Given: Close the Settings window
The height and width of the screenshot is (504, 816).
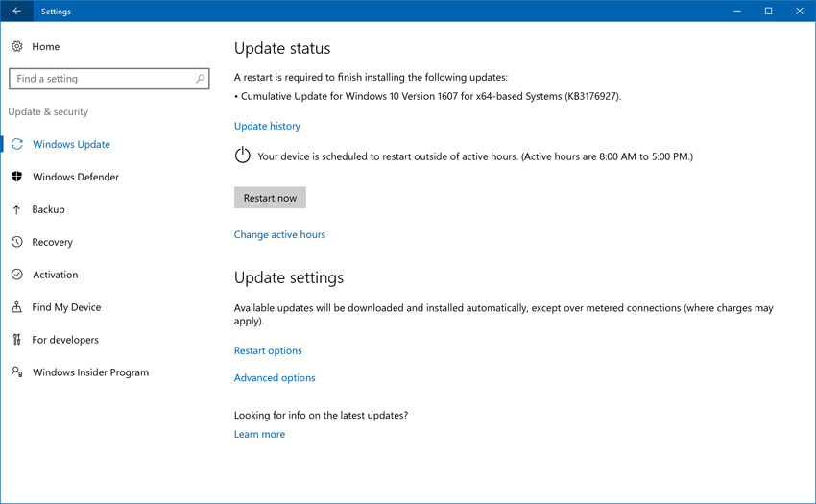Looking at the screenshot, I should 800,11.
